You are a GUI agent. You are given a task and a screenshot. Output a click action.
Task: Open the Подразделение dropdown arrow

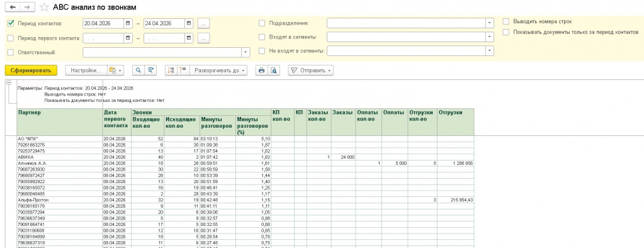click(490, 23)
